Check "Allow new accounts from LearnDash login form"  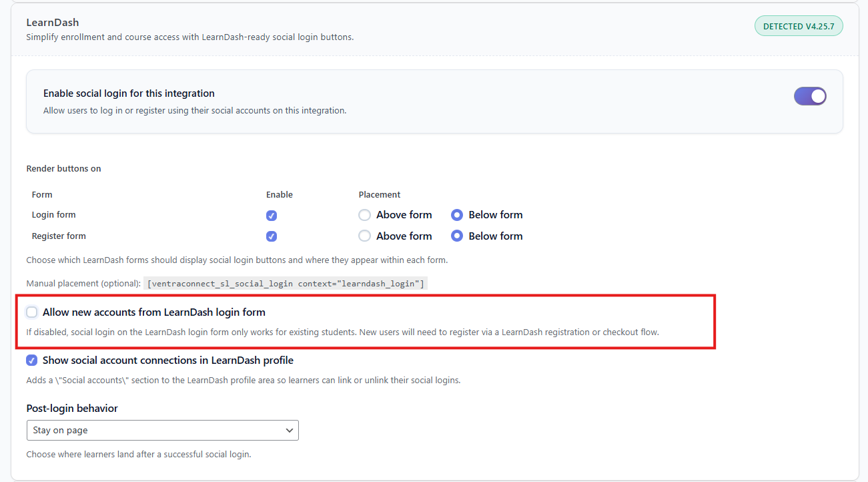pyautogui.click(x=31, y=312)
